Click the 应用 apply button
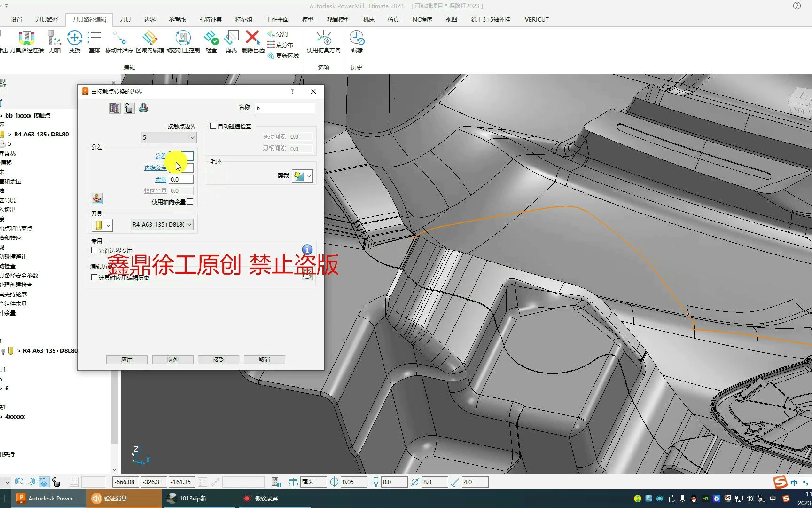Screen dimensions: 812x508 (127, 359)
